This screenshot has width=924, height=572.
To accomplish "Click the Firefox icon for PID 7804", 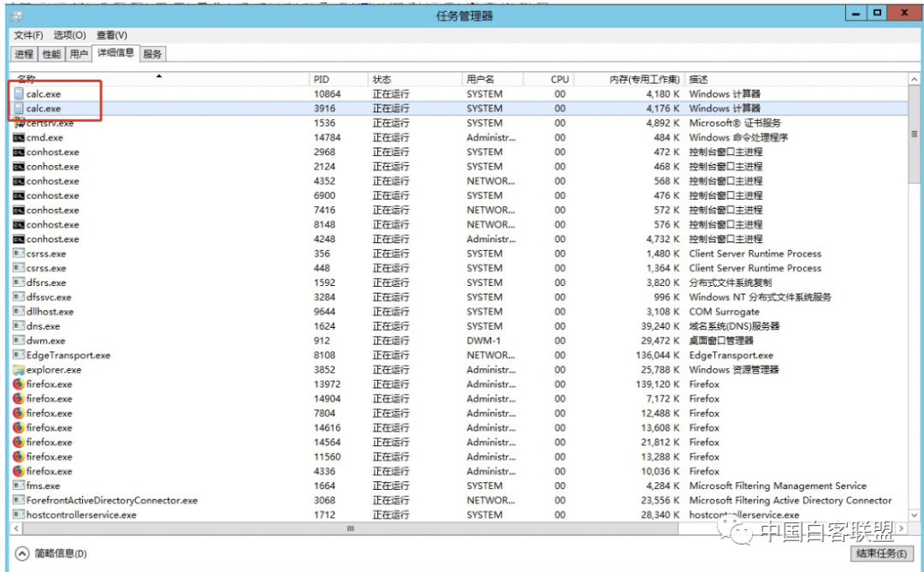I will pyautogui.click(x=18, y=413).
